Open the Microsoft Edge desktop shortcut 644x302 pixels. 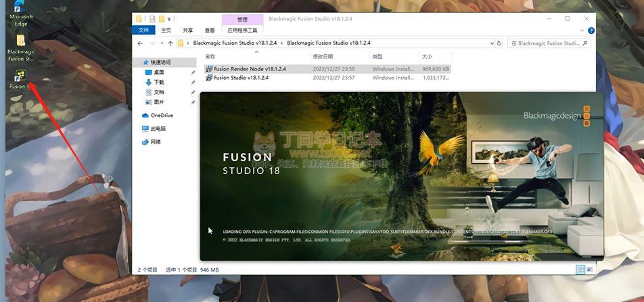tap(20, 13)
